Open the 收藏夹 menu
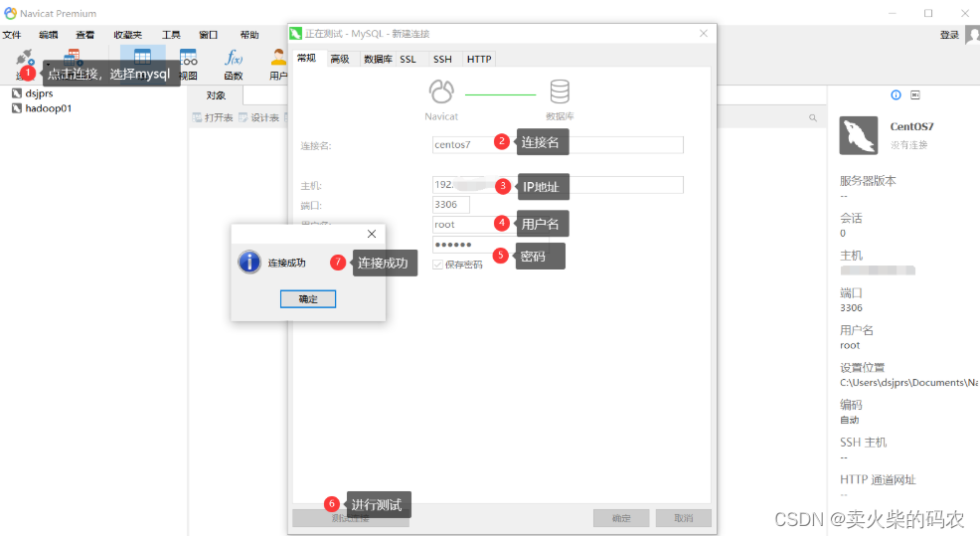Image resolution: width=980 pixels, height=538 pixels. pyautogui.click(x=127, y=35)
